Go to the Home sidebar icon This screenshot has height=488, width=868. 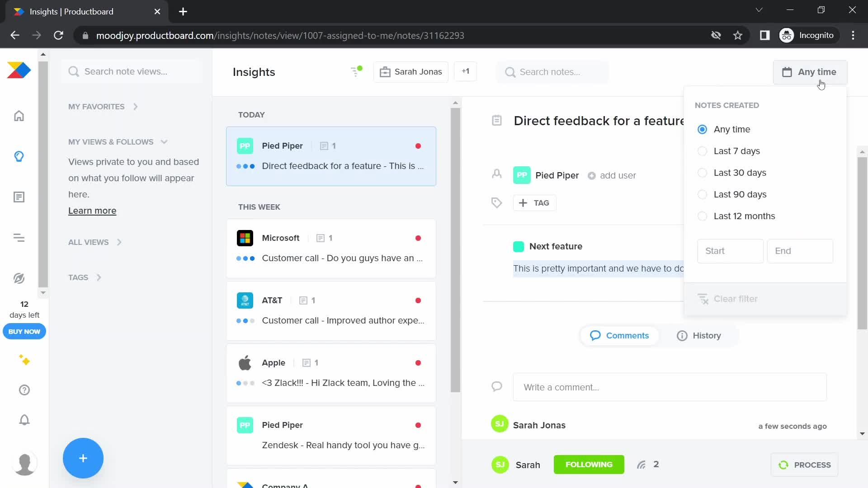(x=19, y=116)
